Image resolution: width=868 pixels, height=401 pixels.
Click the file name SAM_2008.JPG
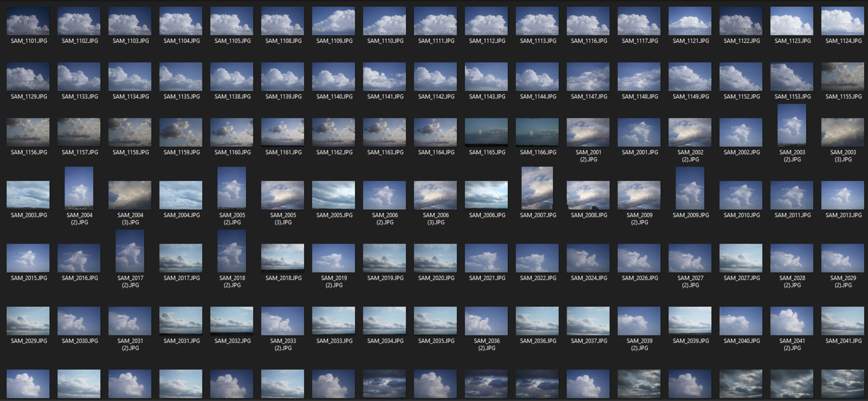pos(589,215)
